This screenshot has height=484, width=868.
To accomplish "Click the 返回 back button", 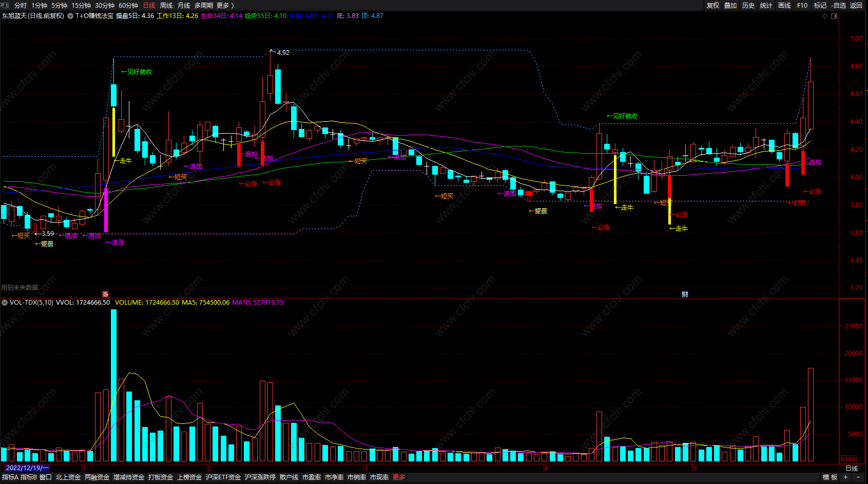I will click(856, 6).
